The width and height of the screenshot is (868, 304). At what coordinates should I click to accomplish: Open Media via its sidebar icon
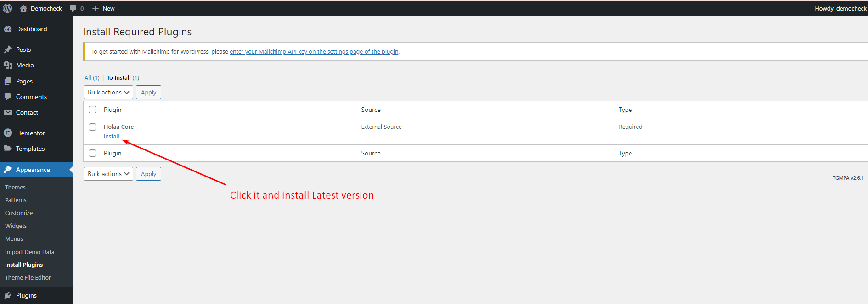[8, 65]
